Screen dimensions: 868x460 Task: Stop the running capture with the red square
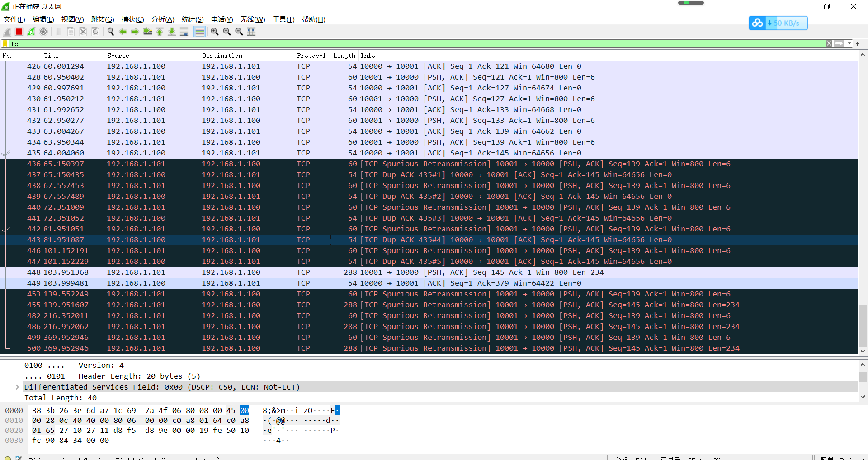pyautogui.click(x=19, y=32)
